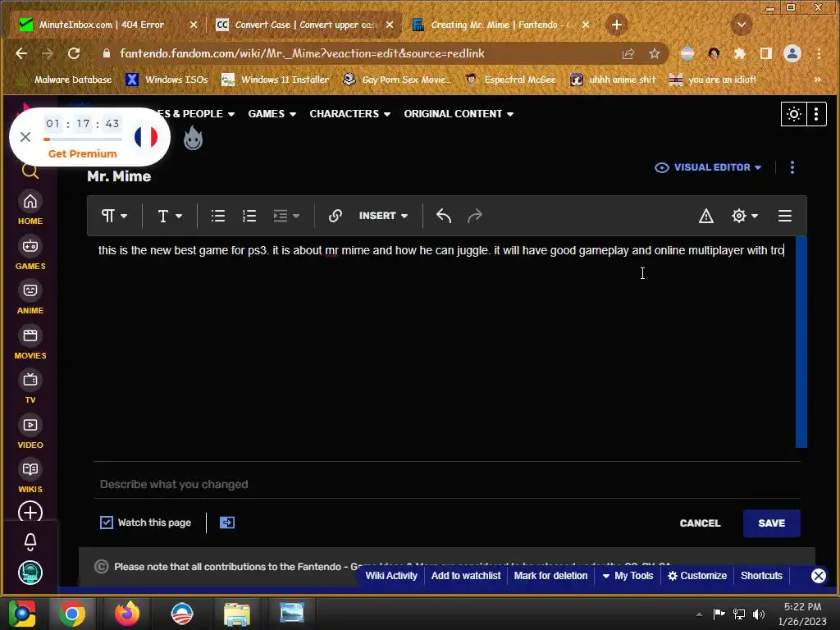Switch editor via VISUAL EDITOR dropdown
Image resolution: width=840 pixels, height=630 pixels.
pyautogui.click(x=708, y=167)
